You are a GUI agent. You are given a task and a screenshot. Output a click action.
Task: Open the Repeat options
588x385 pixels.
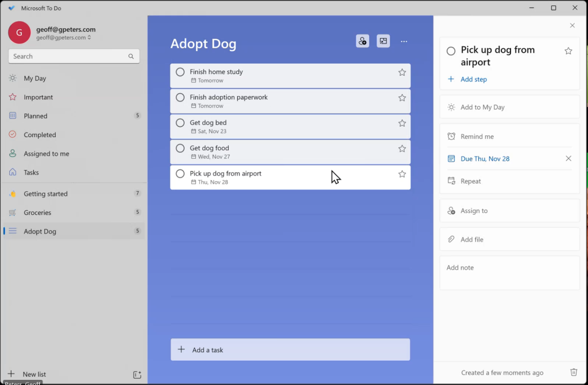[470, 181]
